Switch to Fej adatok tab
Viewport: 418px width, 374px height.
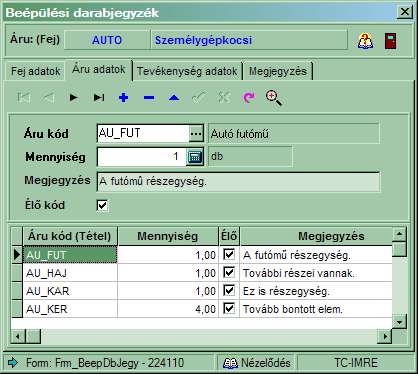35,71
